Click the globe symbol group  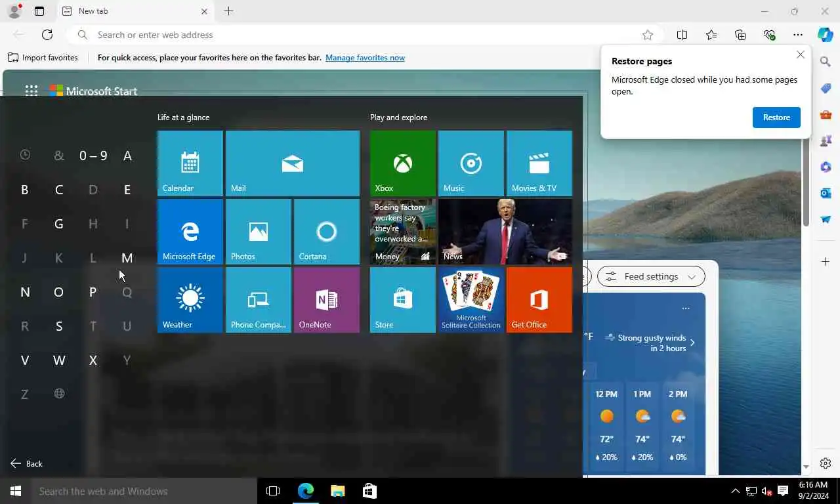pyautogui.click(x=59, y=394)
